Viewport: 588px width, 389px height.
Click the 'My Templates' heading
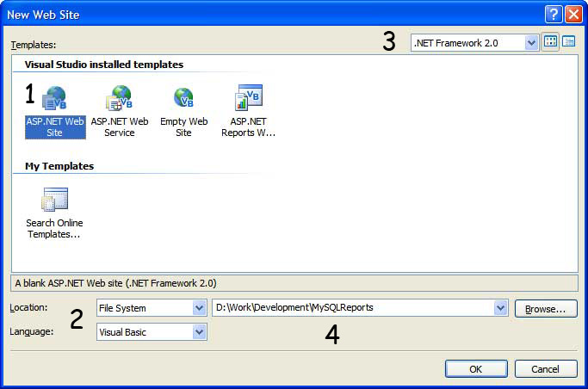59,166
